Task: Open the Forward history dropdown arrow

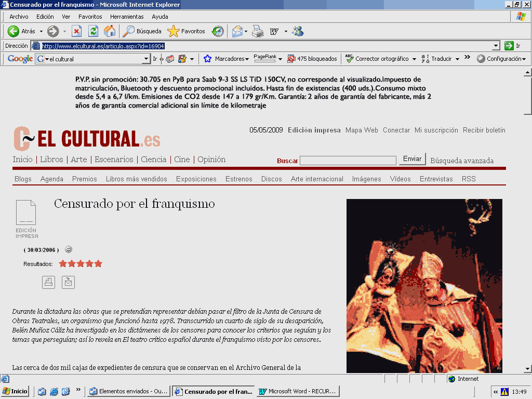Action: pyautogui.click(x=64, y=32)
